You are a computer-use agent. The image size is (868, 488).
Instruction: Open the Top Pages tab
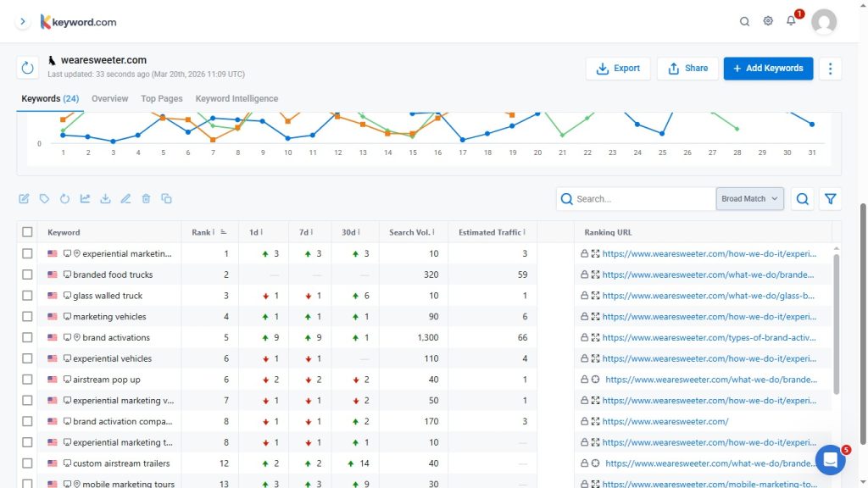point(161,98)
